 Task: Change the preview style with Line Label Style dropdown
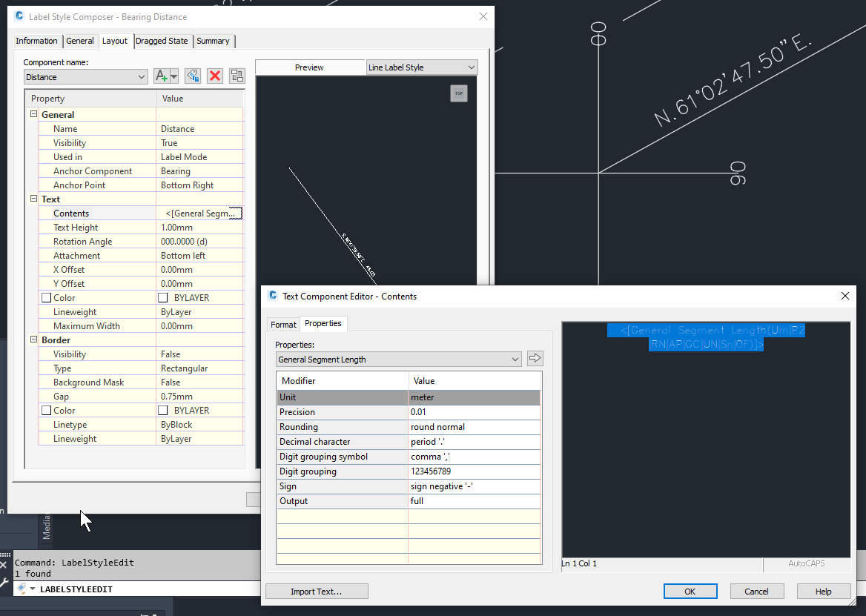pos(421,67)
